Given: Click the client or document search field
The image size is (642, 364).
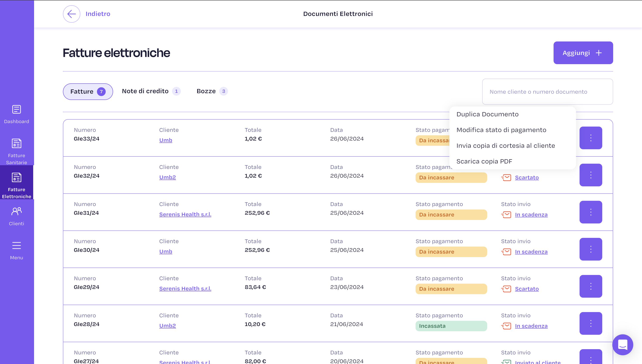Looking at the screenshot, I should point(547,92).
